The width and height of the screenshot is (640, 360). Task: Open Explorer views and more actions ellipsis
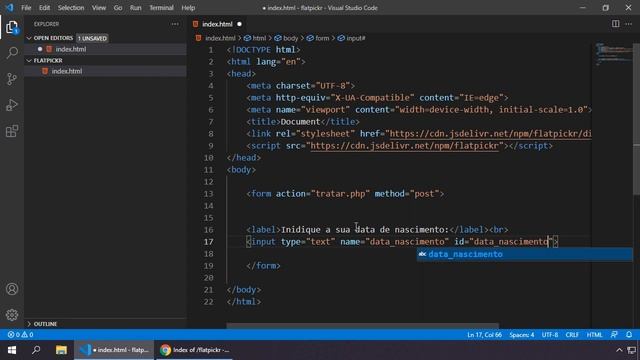click(175, 24)
